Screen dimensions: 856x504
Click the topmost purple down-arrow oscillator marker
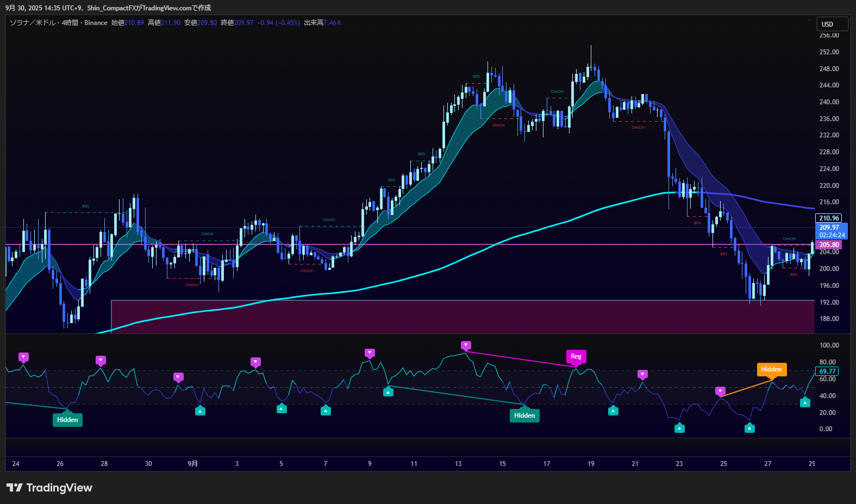pos(466,345)
